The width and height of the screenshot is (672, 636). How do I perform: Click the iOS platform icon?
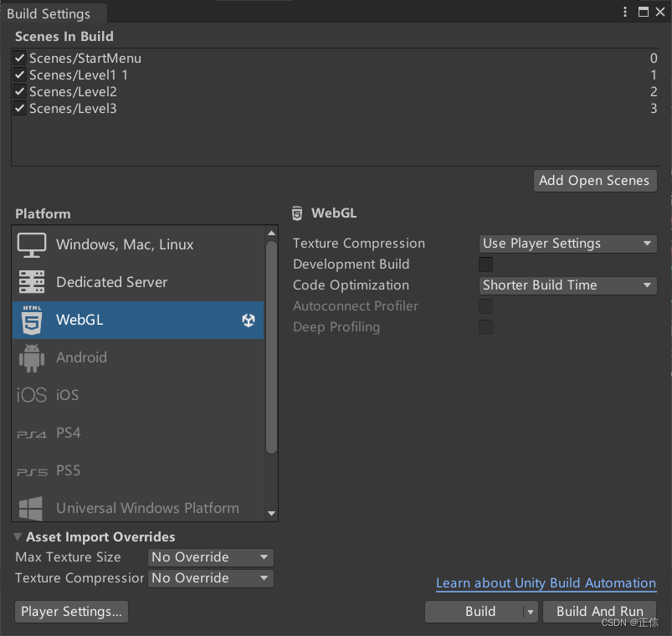tap(32, 395)
